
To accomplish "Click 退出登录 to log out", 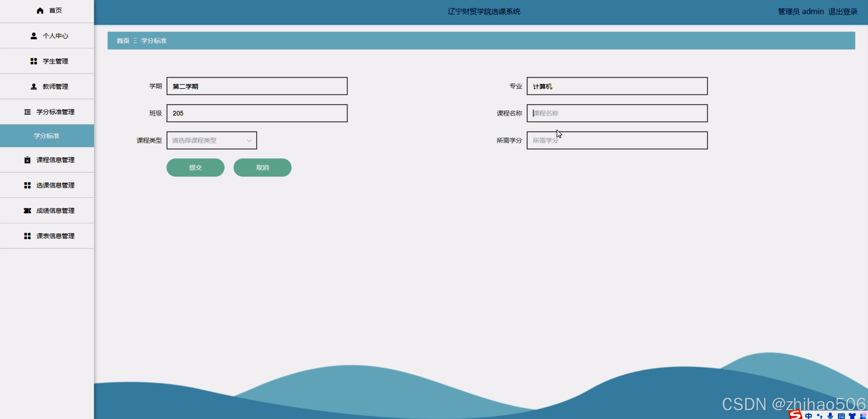I will tap(843, 12).
